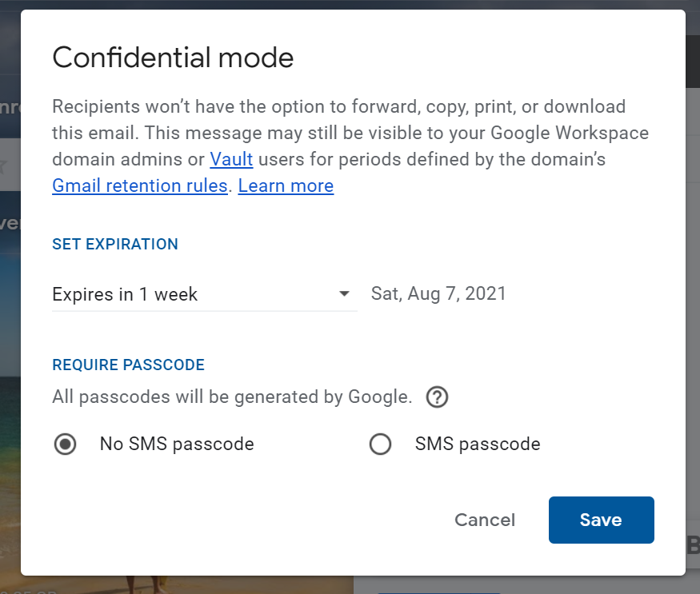Click the 'No SMS passcode' label text

(x=177, y=444)
